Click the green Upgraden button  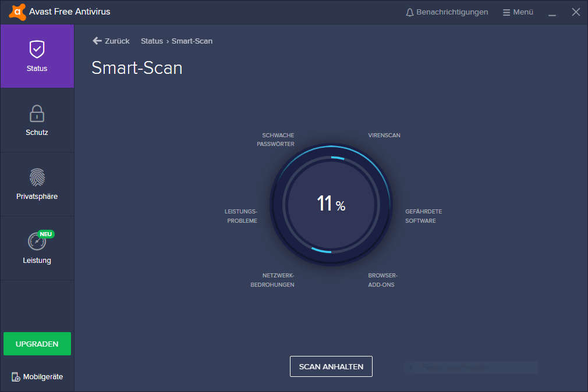point(37,344)
